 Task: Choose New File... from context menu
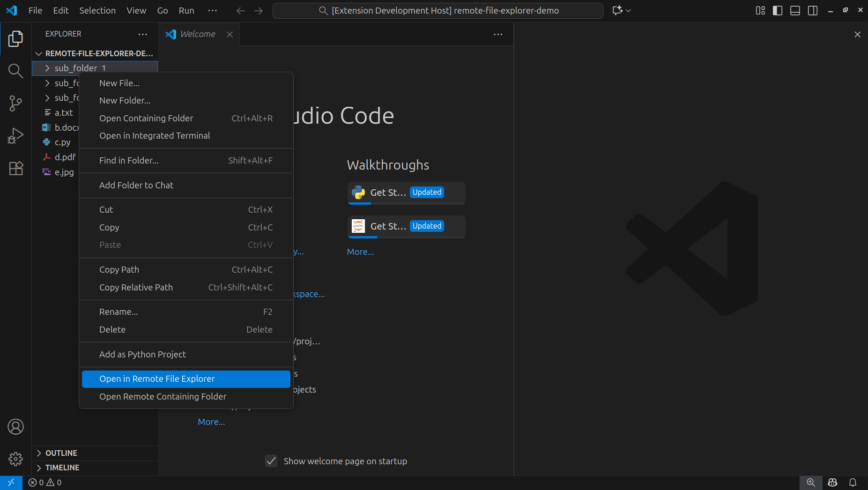[186, 83]
